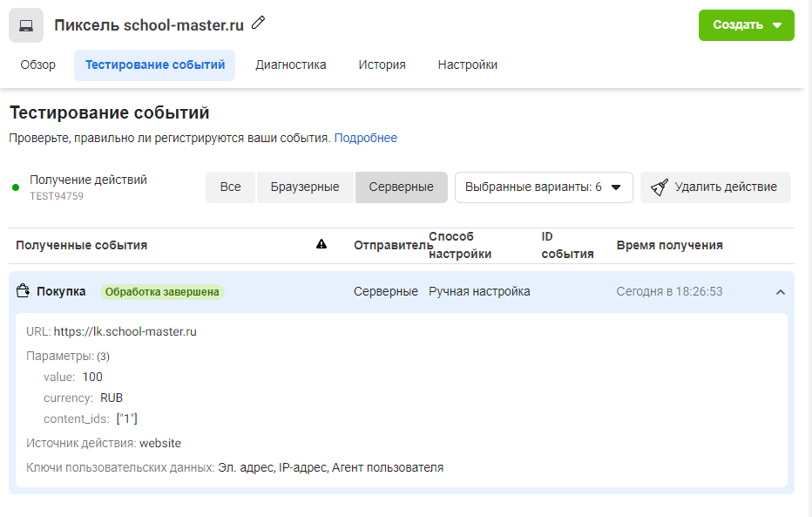Click the Удалить действие button
The image size is (812, 517).
pos(715,187)
